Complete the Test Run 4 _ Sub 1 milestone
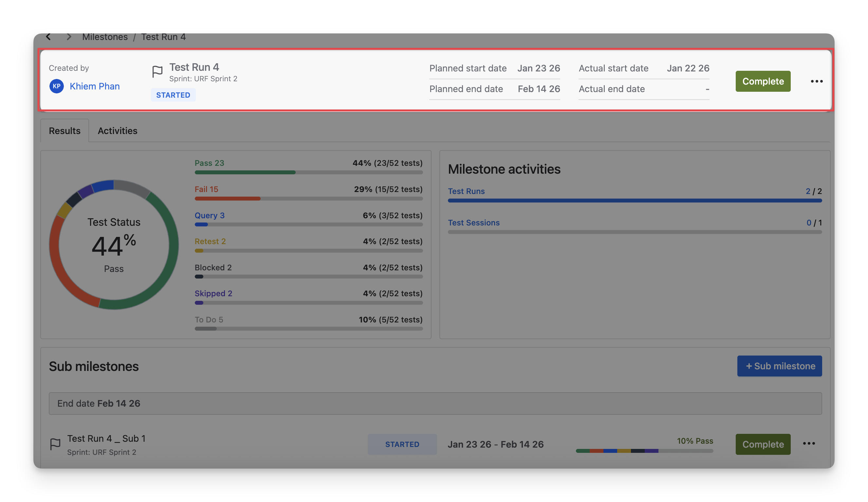Image resolution: width=868 pixels, height=502 pixels. click(x=763, y=444)
